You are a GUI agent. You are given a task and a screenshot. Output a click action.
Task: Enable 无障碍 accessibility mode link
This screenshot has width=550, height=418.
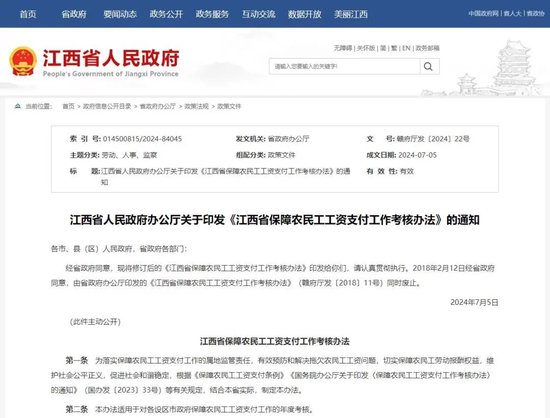click(x=343, y=48)
